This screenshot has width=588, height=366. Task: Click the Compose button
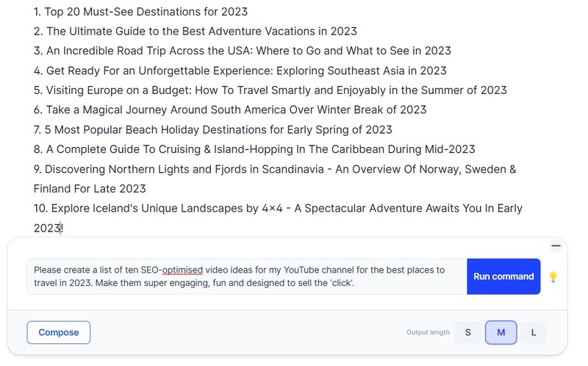pos(59,332)
